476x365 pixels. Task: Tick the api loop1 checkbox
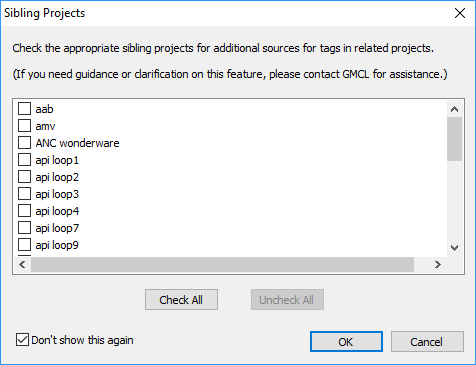pos(24,160)
